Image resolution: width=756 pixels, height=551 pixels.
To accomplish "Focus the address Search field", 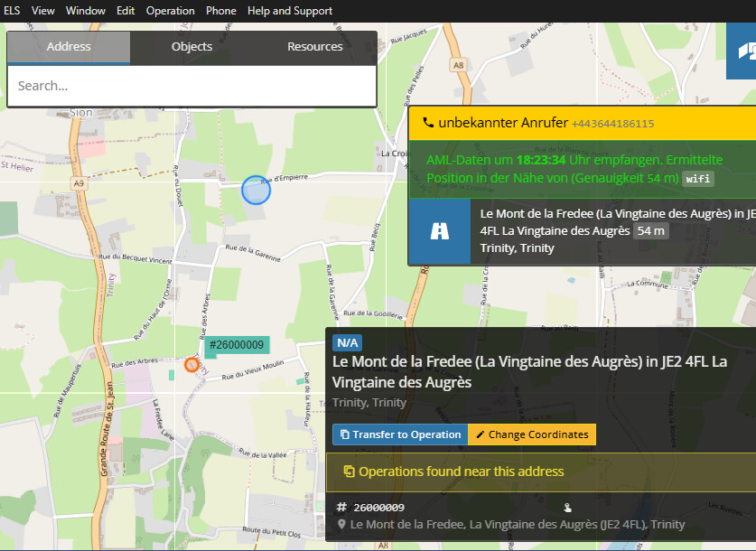I will click(191, 86).
